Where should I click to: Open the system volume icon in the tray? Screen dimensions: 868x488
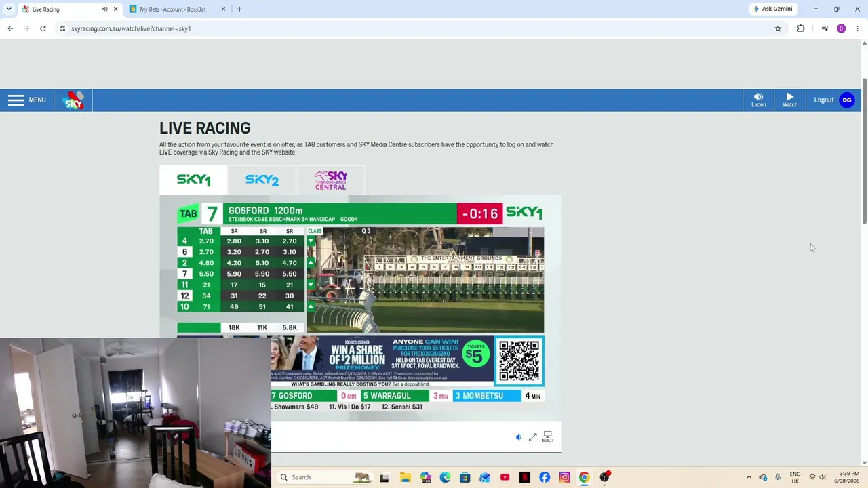822,477
